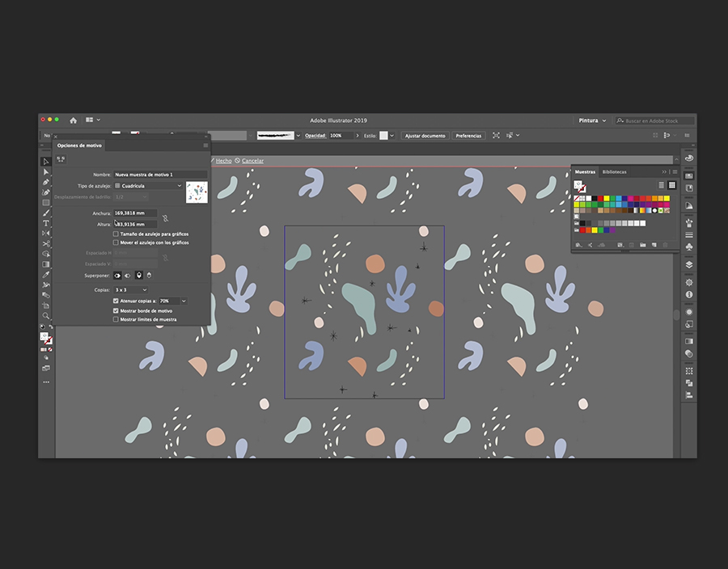Click the Pattern Tile tool icon

pos(61,159)
